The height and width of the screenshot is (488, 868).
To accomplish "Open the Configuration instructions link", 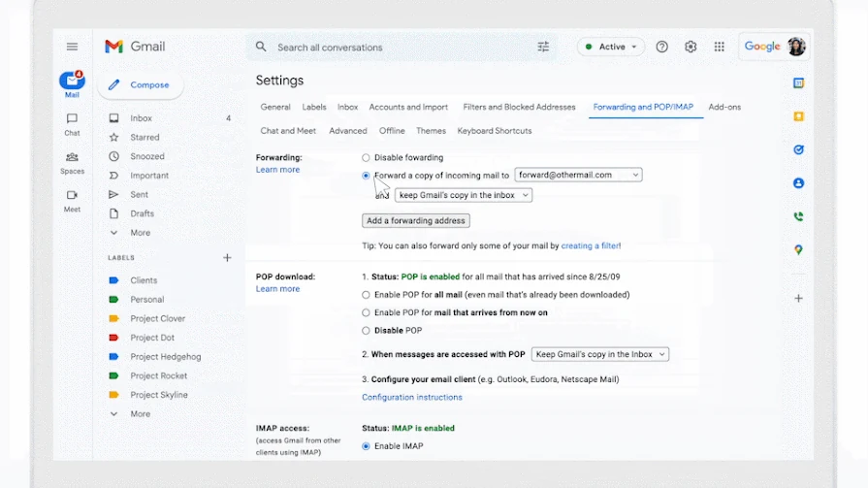I will (412, 397).
